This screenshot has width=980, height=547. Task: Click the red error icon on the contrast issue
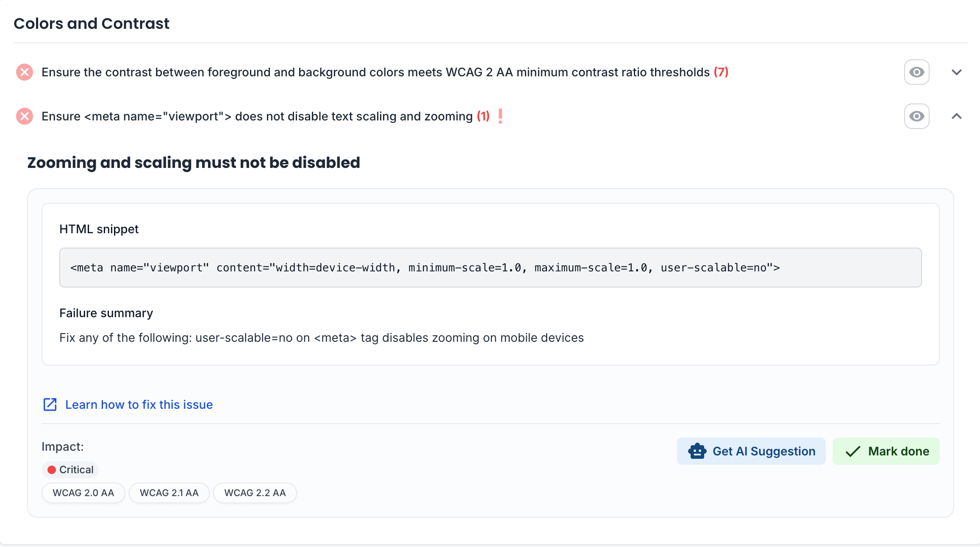[24, 72]
